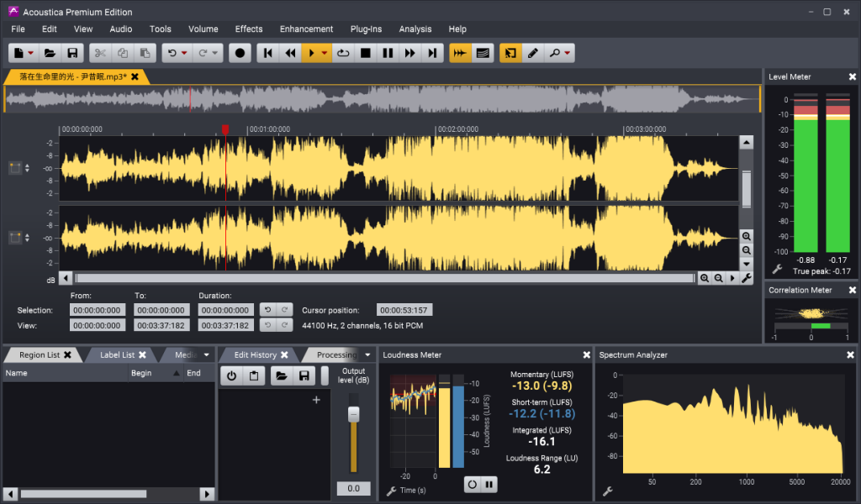This screenshot has width=861, height=504.
Task: Toggle the striped display icon before the selection tool
Action: (x=483, y=53)
